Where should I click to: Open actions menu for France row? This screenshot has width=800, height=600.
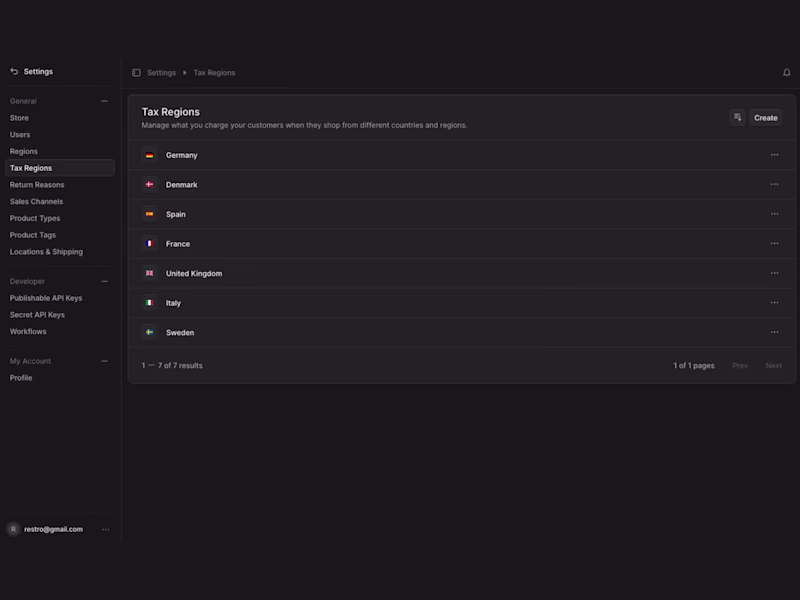(x=774, y=244)
